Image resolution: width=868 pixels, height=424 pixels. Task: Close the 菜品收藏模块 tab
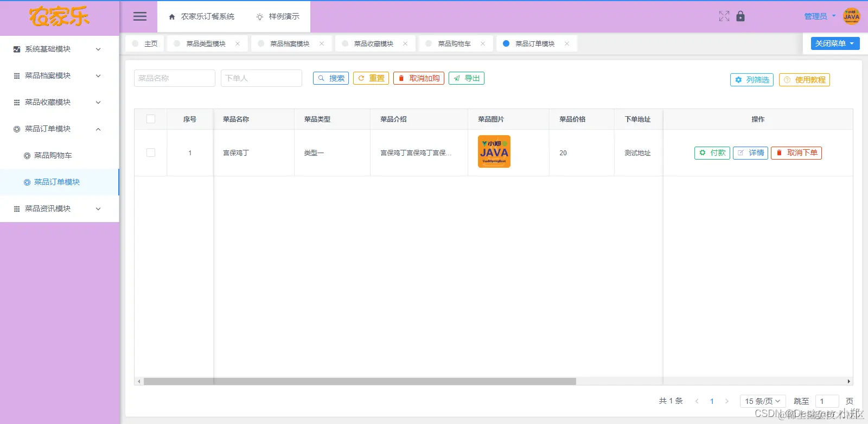(x=405, y=43)
